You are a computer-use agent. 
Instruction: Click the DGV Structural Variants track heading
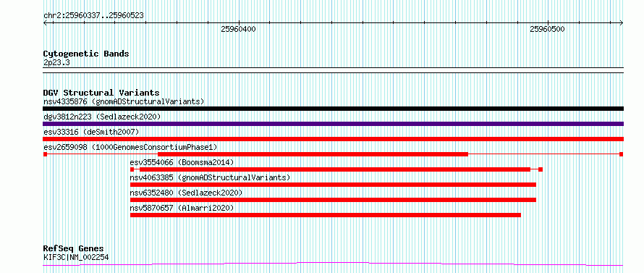pos(101,93)
